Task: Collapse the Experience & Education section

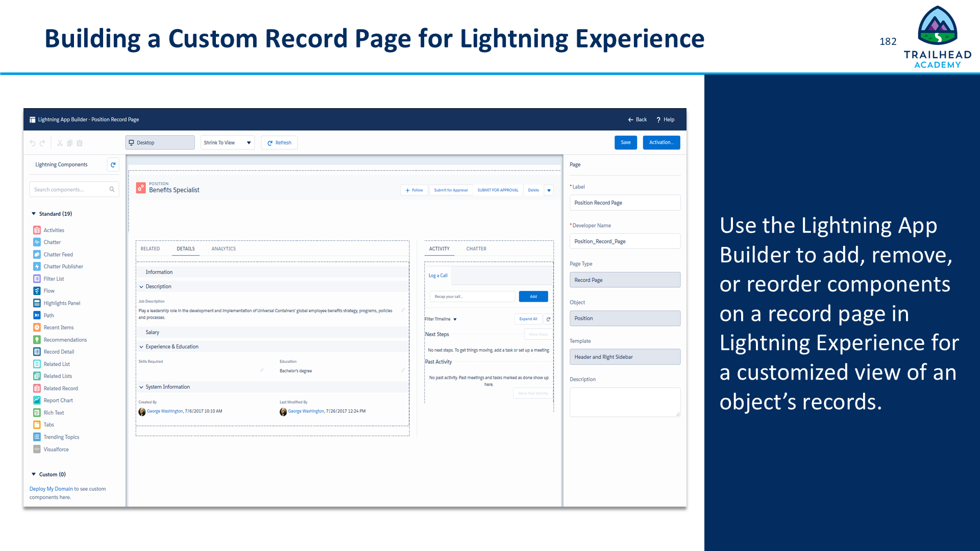Action: 141,347
